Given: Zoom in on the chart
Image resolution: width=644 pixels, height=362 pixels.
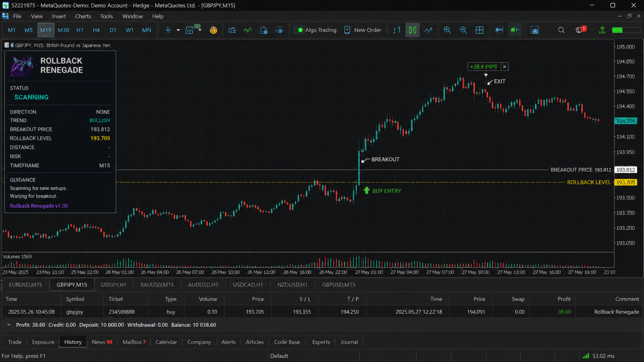Looking at the screenshot, I should [447, 30].
